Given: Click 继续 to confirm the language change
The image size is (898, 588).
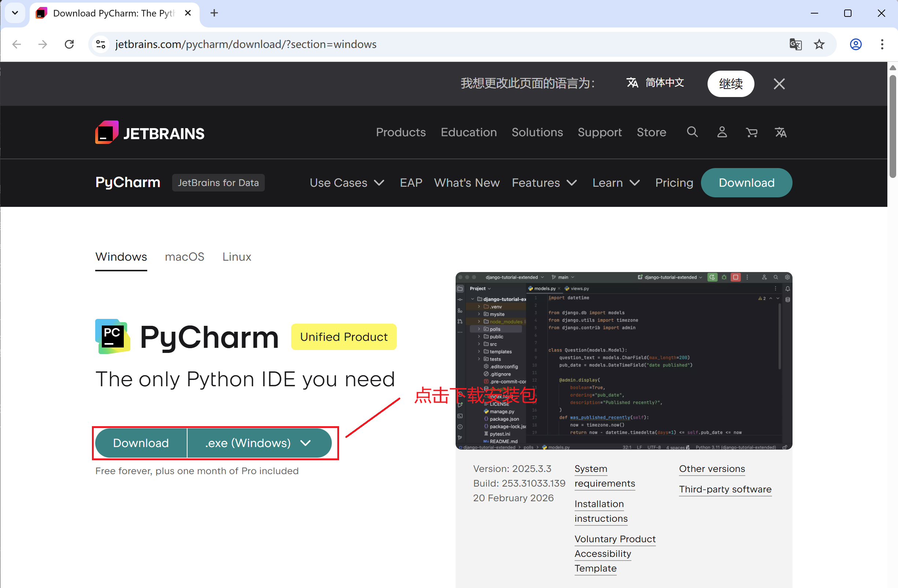Looking at the screenshot, I should click(731, 84).
